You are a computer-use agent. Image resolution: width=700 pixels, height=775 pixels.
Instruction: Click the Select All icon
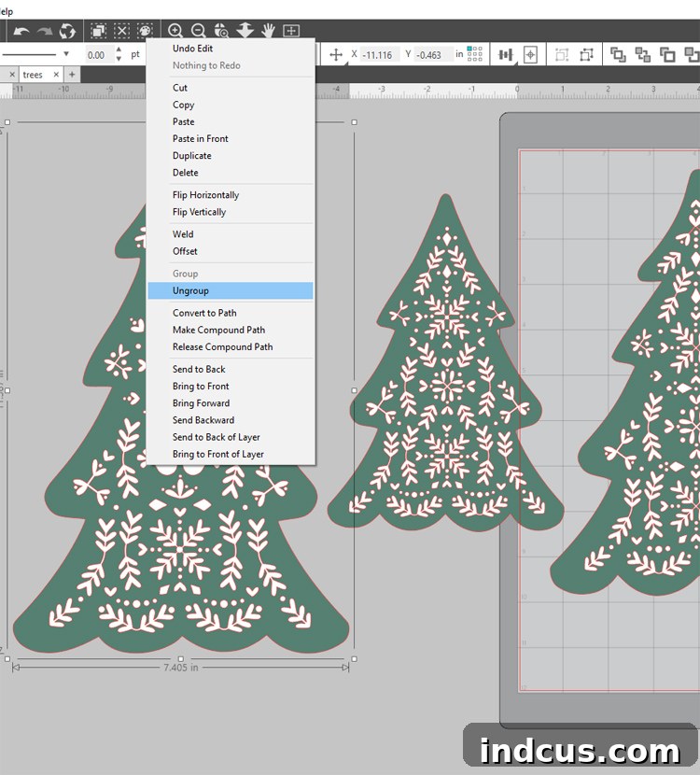pyautogui.click(x=98, y=31)
